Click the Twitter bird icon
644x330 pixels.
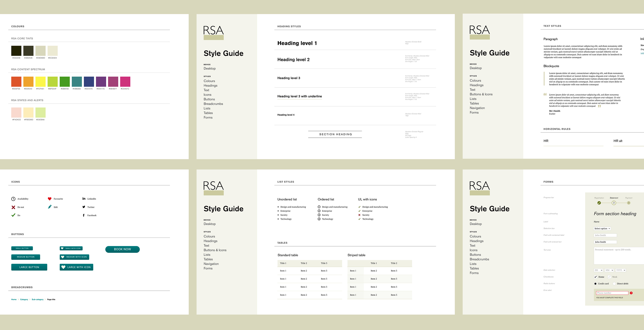84,207
